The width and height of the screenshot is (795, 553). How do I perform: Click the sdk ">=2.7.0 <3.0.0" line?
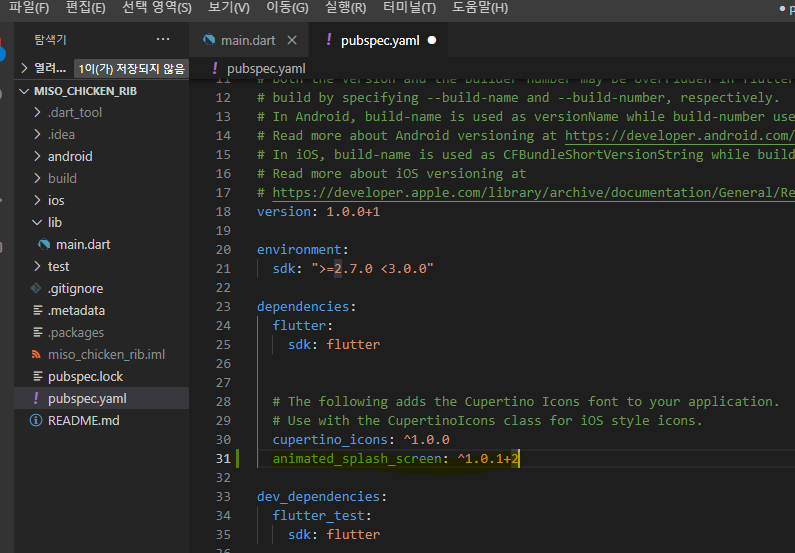tap(353, 269)
